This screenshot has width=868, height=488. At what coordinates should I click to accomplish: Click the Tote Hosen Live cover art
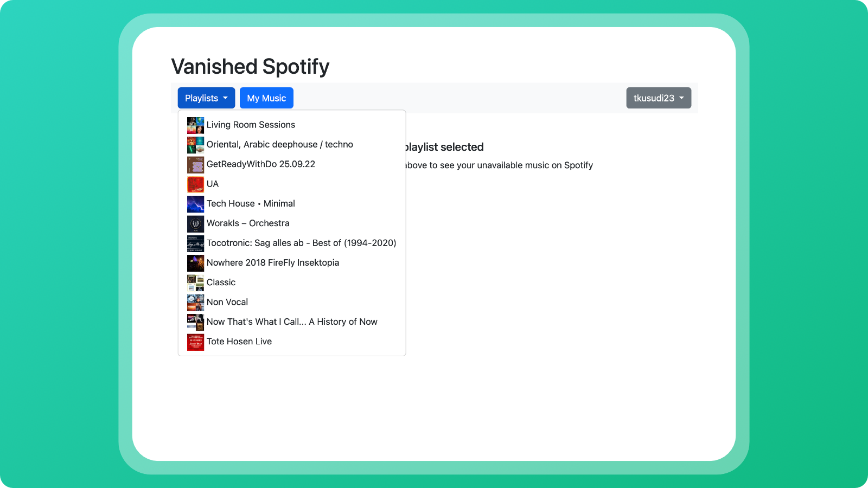tap(195, 342)
